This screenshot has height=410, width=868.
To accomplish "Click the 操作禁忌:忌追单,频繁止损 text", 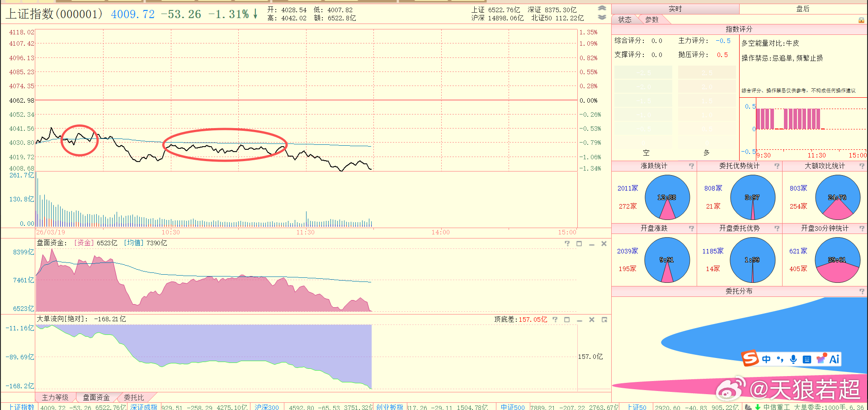I will (782, 58).
